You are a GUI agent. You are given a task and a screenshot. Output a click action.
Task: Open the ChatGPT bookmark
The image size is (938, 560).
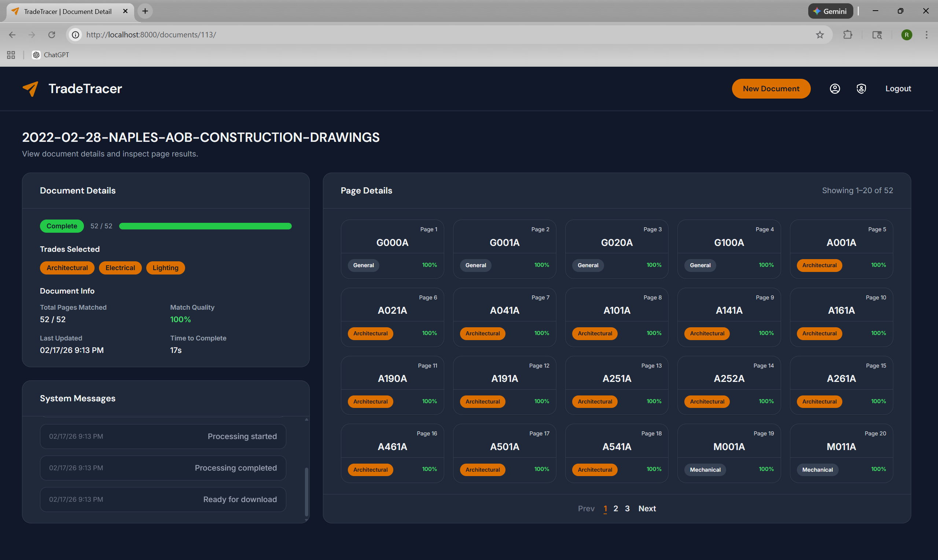click(x=51, y=55)
